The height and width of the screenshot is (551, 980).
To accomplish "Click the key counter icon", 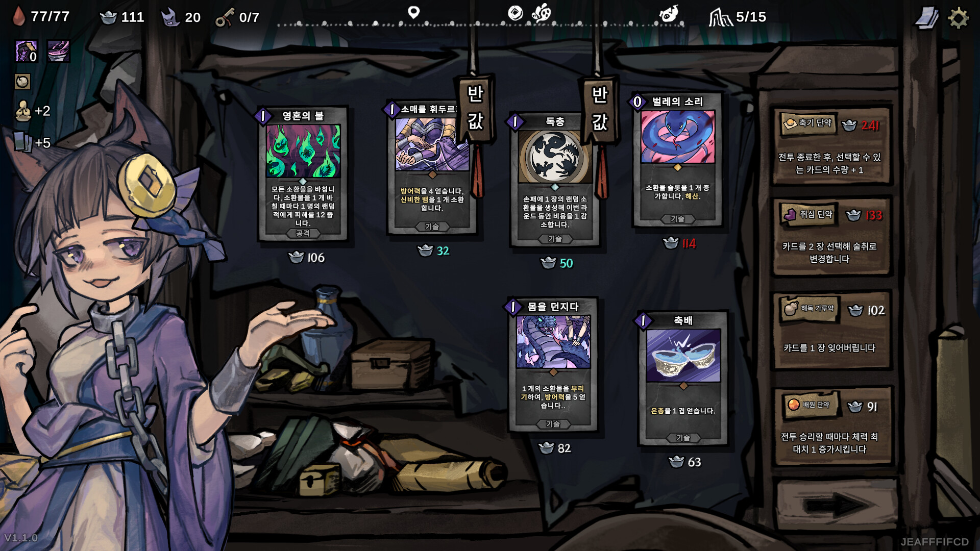I will (x=224, y=17).
